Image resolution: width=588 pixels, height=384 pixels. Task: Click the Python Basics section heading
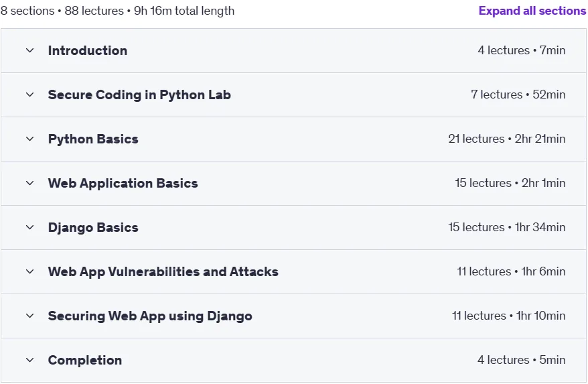93,139
